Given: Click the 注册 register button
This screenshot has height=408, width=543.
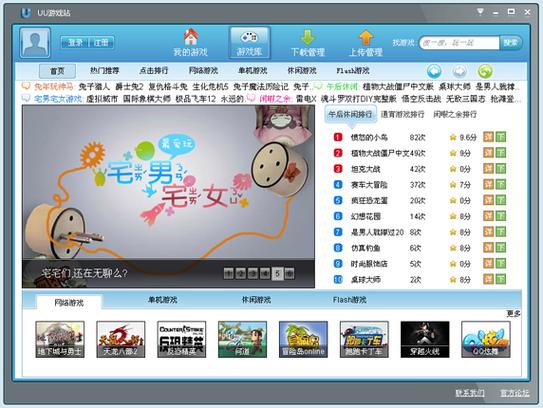Looking at the screenshot, I should (101, 43).
